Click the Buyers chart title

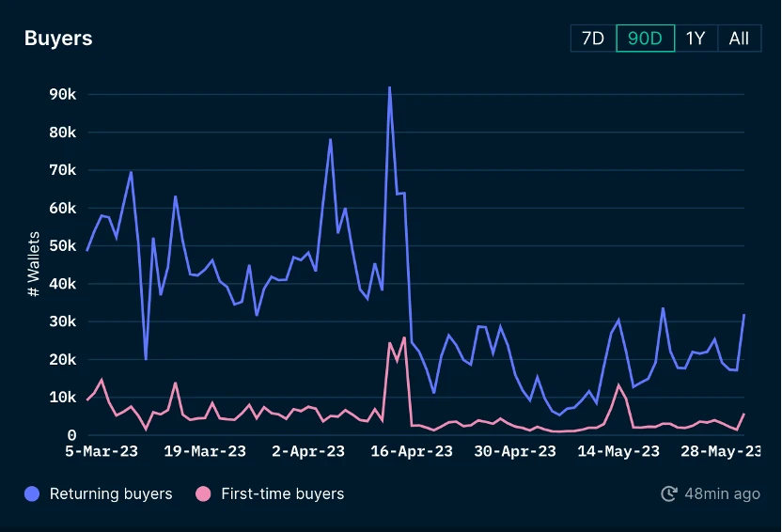click(x=58, y=39)
